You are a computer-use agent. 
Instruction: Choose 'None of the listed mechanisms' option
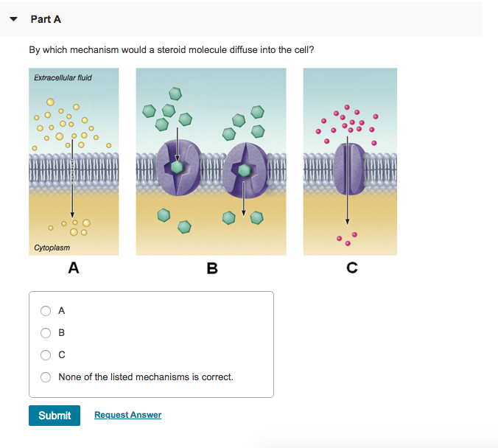pos(46,377)
